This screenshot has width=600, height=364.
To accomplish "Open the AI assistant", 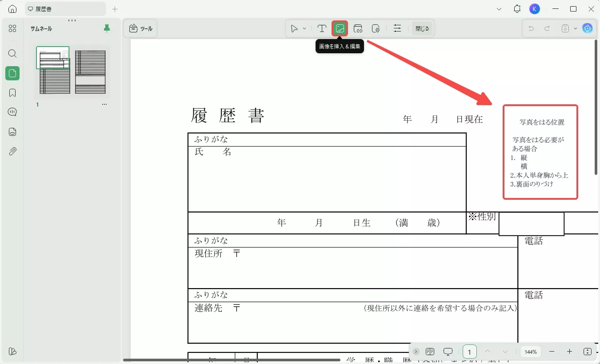I will [x=588, y=28].
